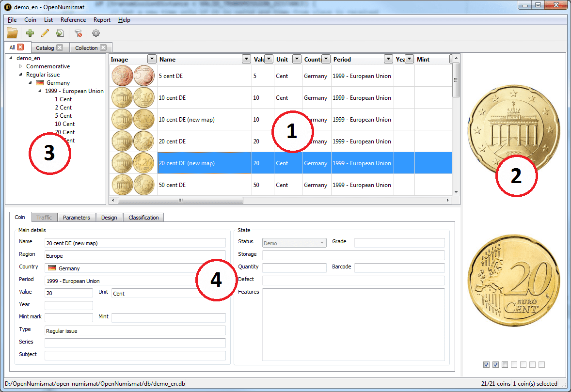Select 1 Cent in the tree
Viewport: 571px width, 392px height.
(x=63, y=99)
